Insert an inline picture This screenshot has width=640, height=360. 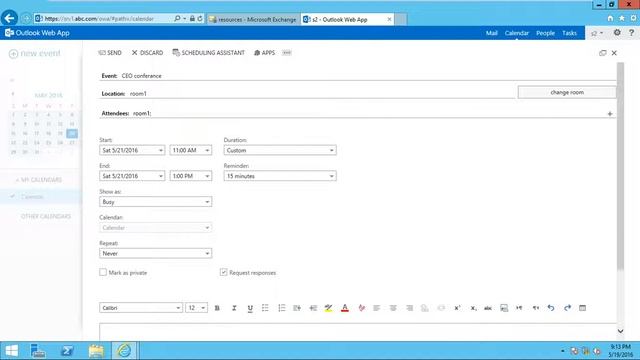coord(504,308)
